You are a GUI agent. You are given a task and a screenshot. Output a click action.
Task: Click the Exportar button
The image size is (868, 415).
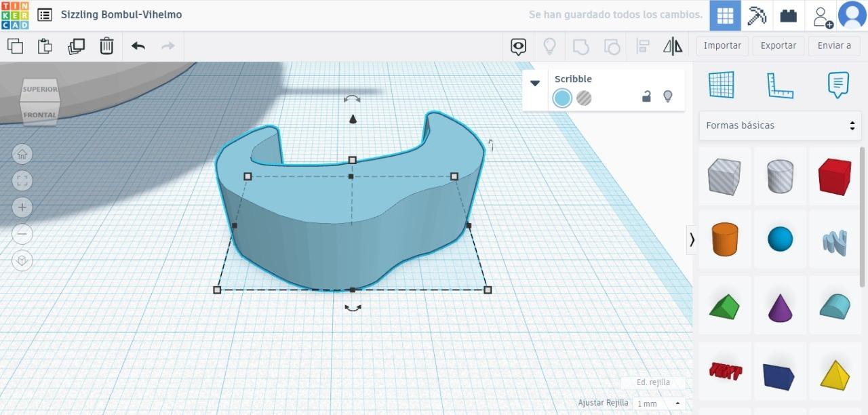[x=778, y=45]
